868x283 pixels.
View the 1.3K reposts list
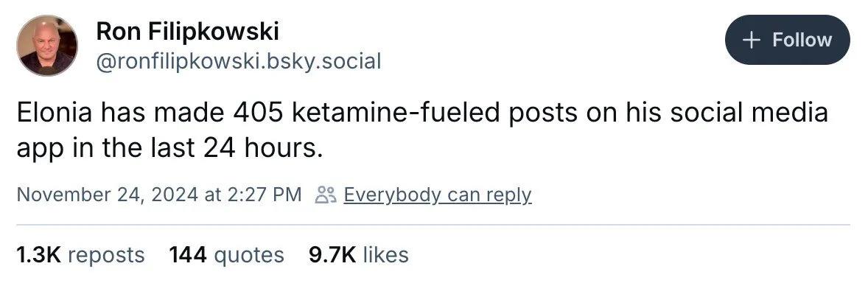click(x=81, y=255)
